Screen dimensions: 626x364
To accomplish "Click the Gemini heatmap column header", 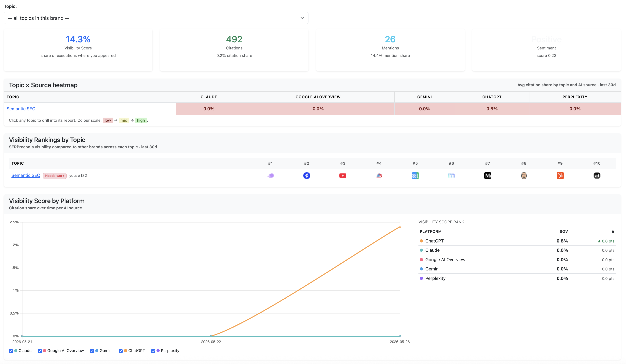I will tap(424, 97).
